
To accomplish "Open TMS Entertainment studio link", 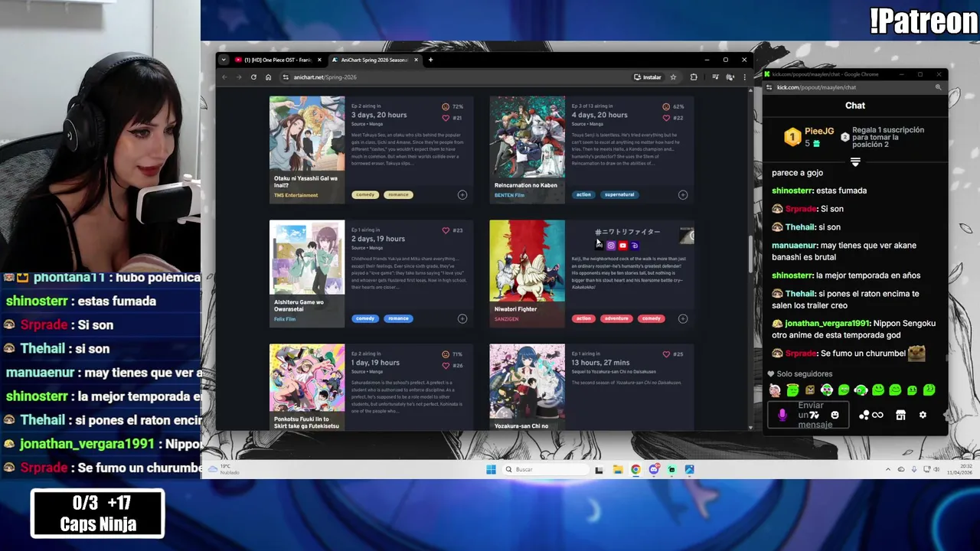I will 296,195.
